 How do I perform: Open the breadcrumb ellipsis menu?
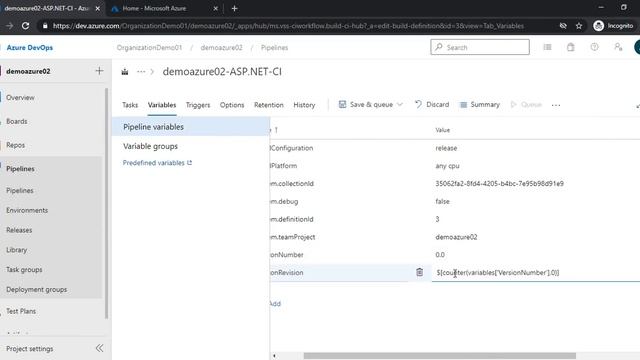[141, 72]
